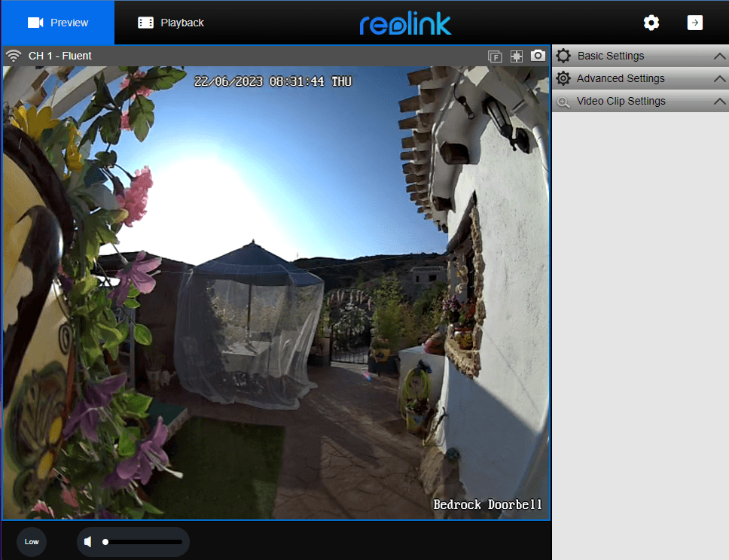Take a snapshot with the camera icon
The image size is (729, 560).
click(x=538, y=56)
